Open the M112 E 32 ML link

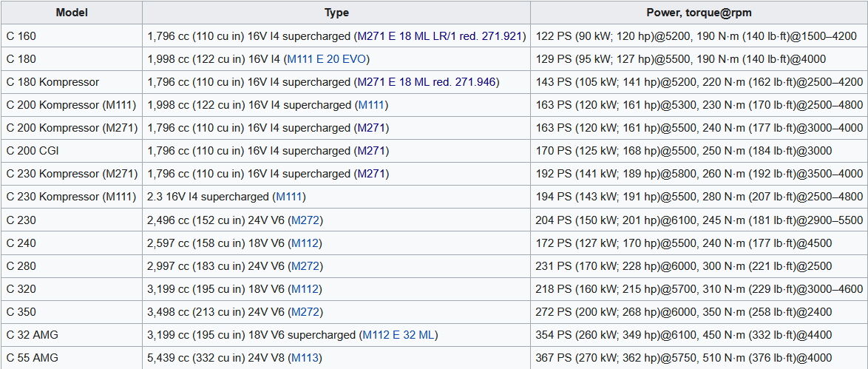[398, 335]
